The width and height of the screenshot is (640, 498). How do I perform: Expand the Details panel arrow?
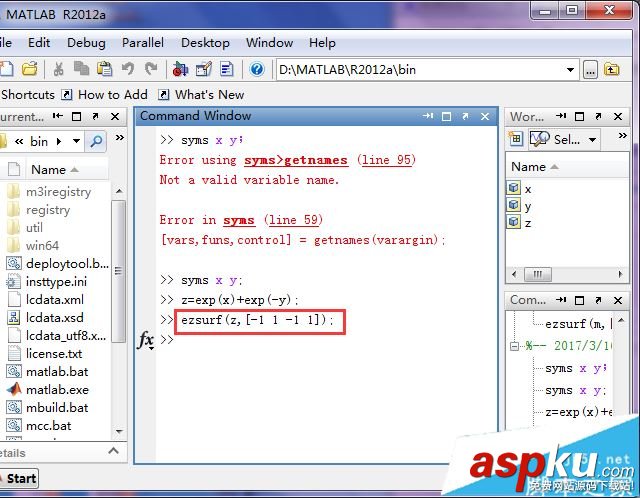coord(113,451)
